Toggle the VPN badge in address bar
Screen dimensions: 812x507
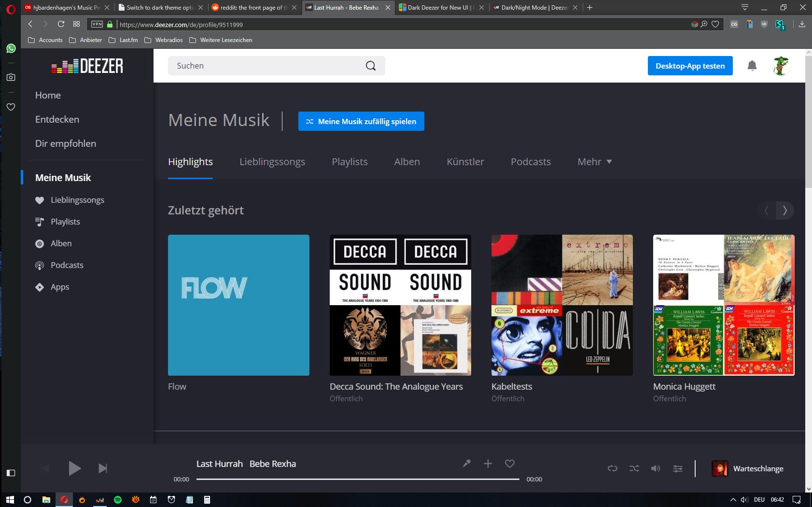[x=97, y=24]
